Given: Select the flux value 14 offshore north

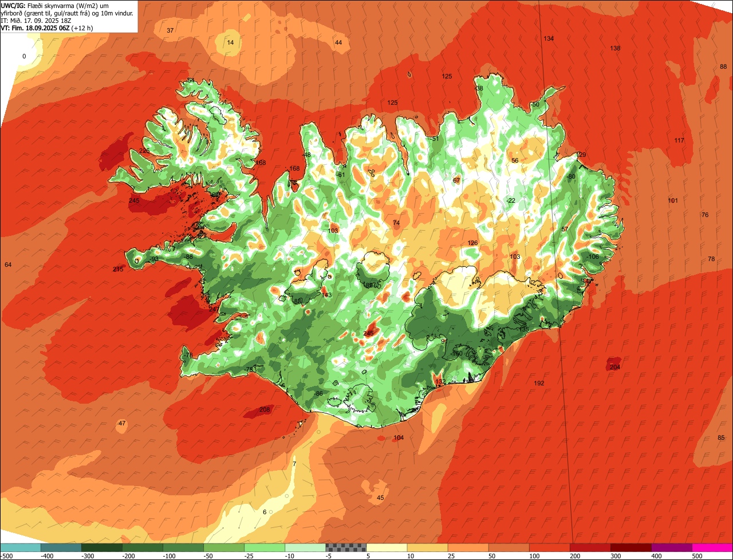Looking at the screenshot, I should pos(230,43).
